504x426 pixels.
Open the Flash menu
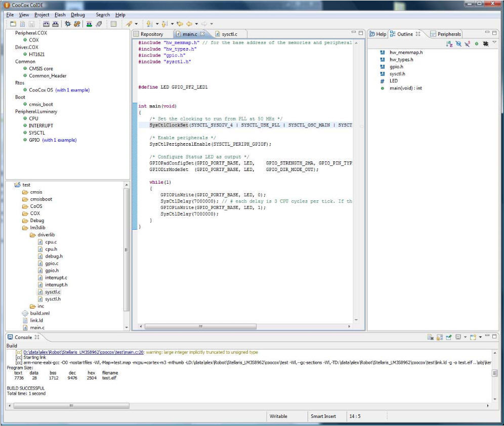60,15
